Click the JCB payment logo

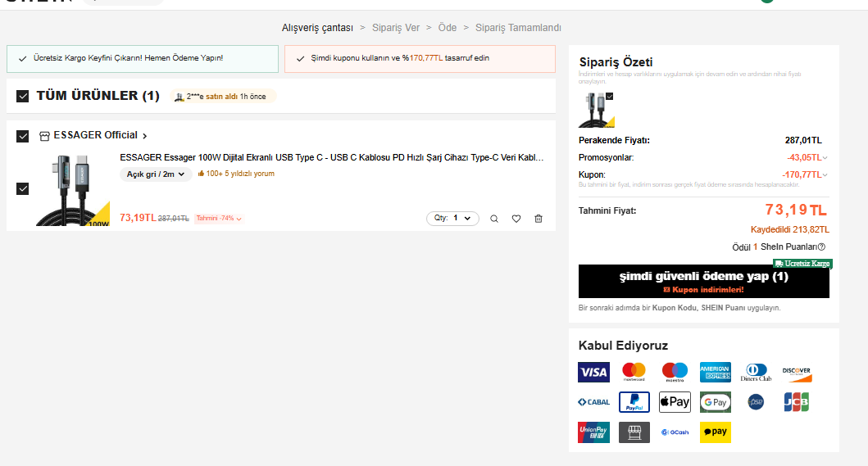[797, 402]
